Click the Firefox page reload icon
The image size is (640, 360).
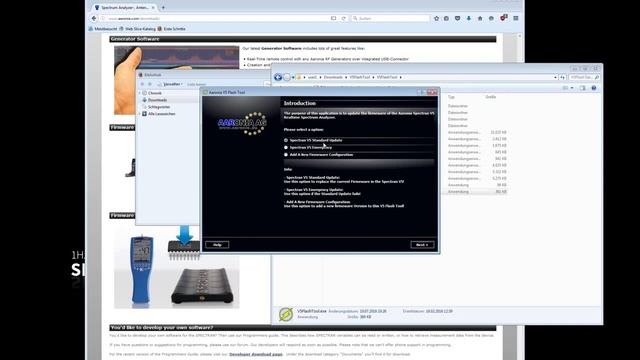tap(344, 18)
